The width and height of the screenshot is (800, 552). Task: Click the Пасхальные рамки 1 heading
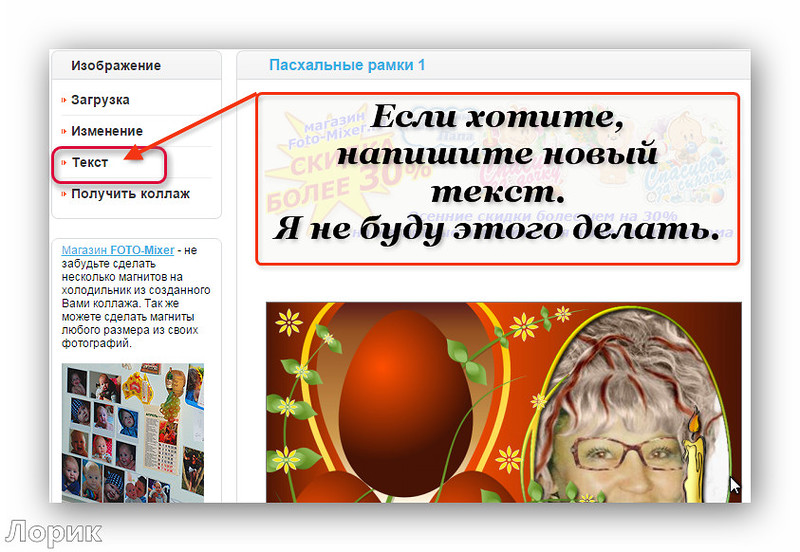click(347, 65)
